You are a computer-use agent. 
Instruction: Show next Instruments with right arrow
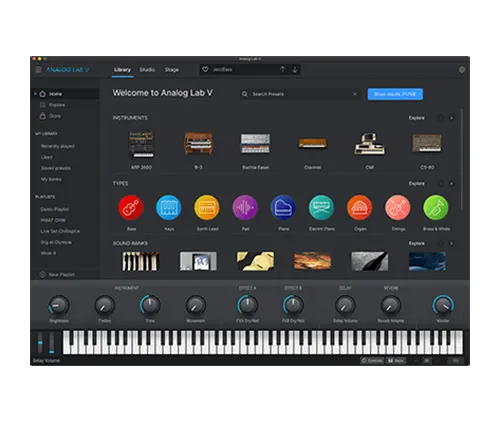coord(452,118)
